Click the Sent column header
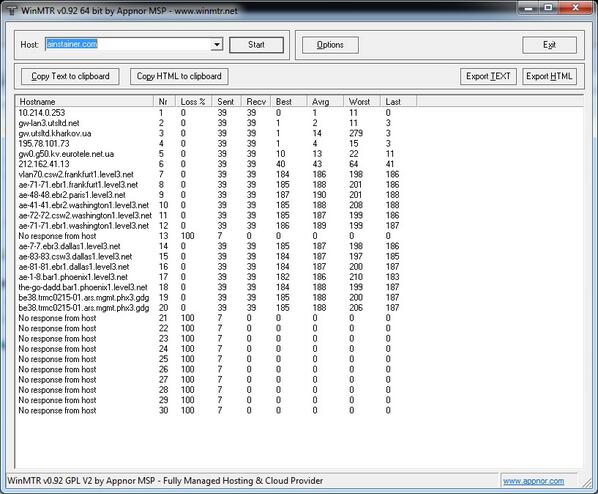This screenshot has width=598, height=494. tap(227, 101)
